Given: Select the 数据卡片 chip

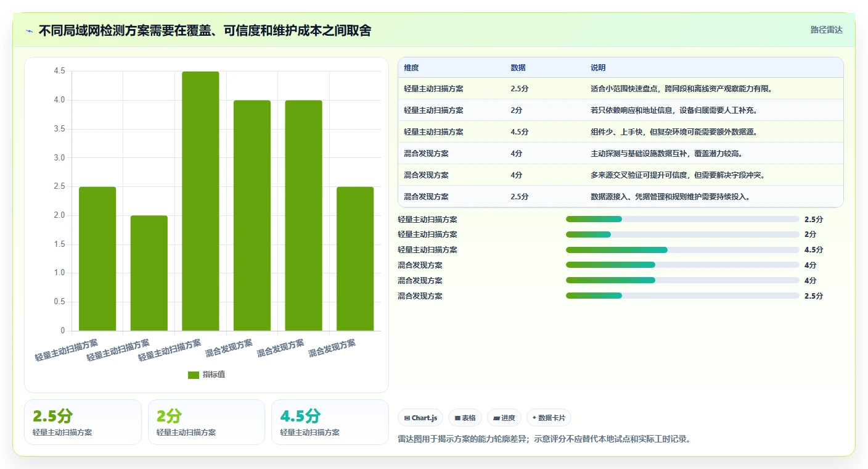Looking at the screenshot, I should 549,418.
